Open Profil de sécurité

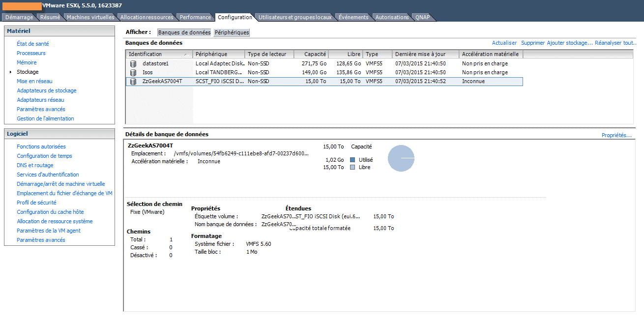coord(36,203)
